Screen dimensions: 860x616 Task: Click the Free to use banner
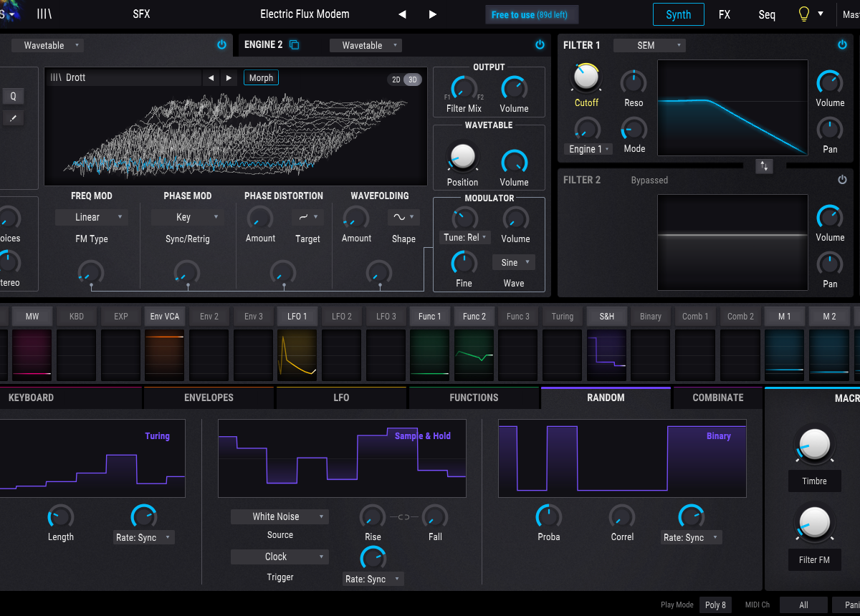point(532,15)
